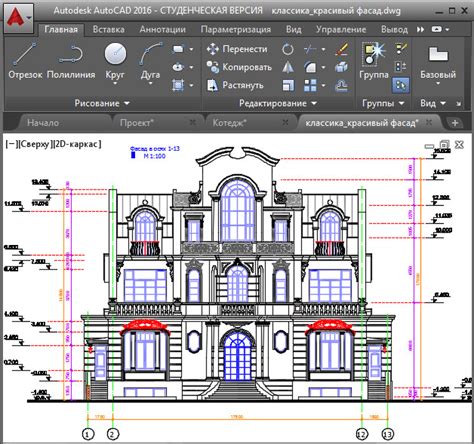Switch to the Котедж document tab
This screenshot has height=444, width=474.
coord(229,123)
